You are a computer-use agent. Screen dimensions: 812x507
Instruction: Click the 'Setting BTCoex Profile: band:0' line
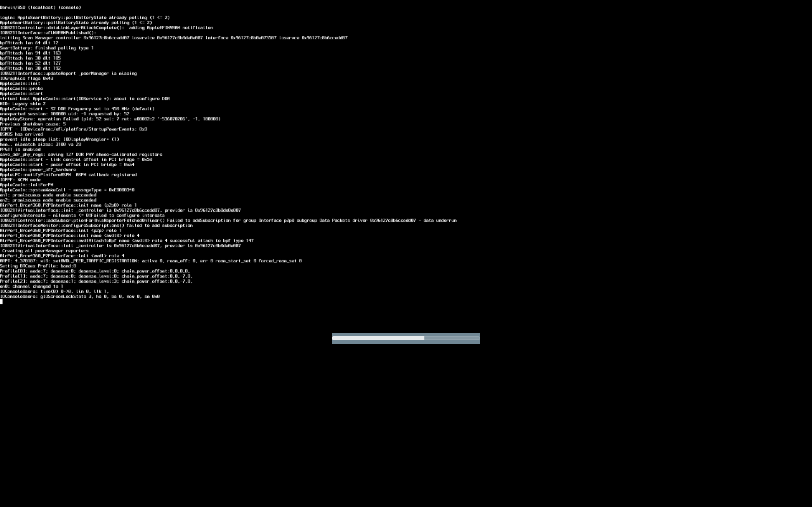tap(38, 266)
